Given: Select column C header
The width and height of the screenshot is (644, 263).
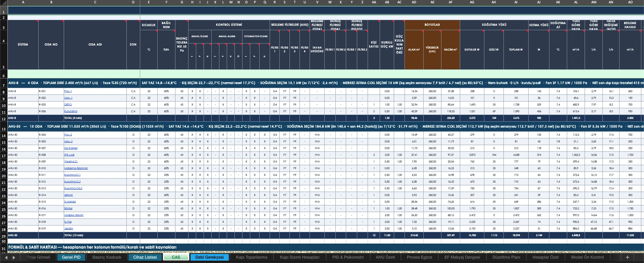Looking at the screenshot, I should click(x=95, y=2).
